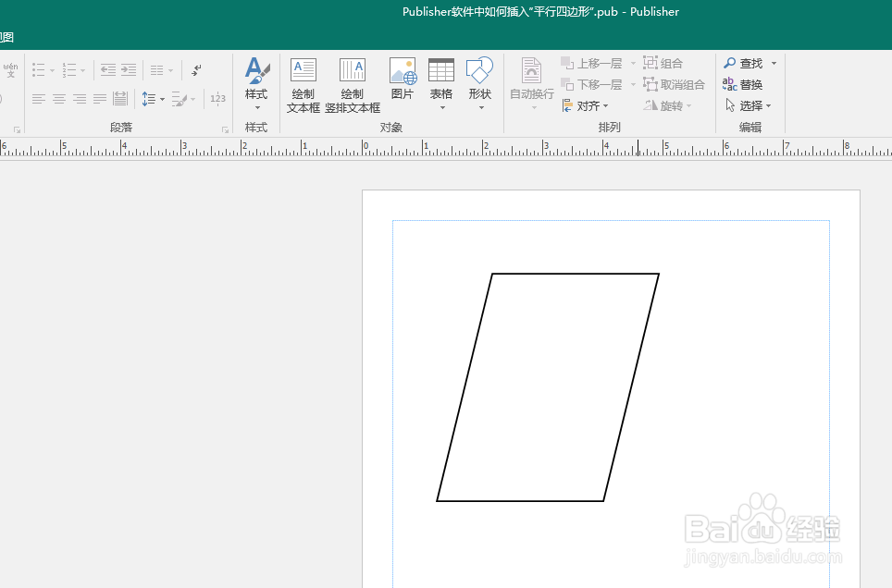Toggle align text right
The image size is (892, 588).
(80, 99)
